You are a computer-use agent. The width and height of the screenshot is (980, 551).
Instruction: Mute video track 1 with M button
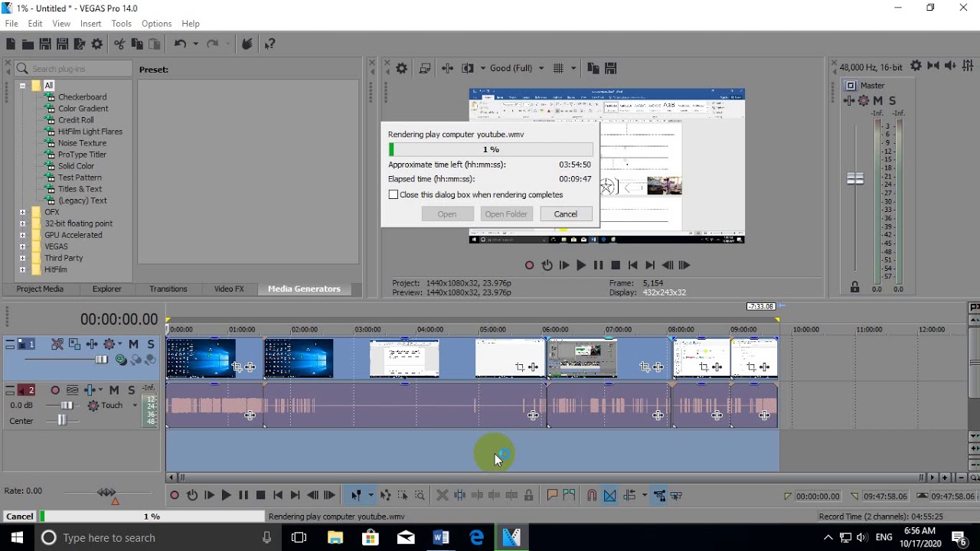pyautogui.click(x=133, y=344)
